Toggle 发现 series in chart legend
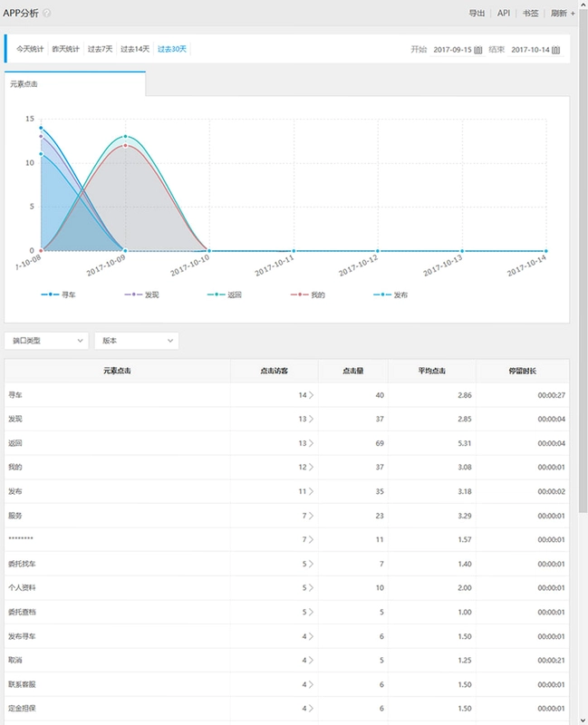 pos(141,295)
